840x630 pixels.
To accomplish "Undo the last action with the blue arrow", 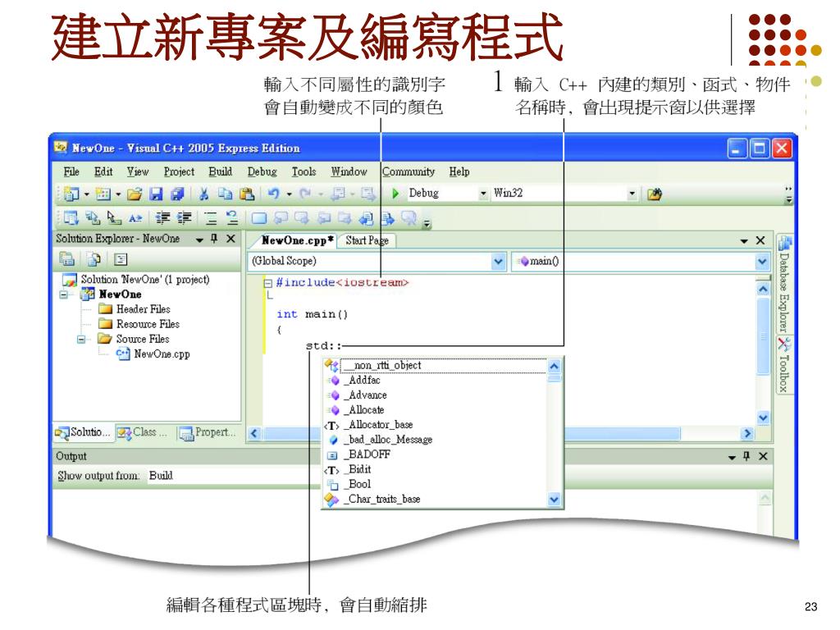I will point(274,194).
